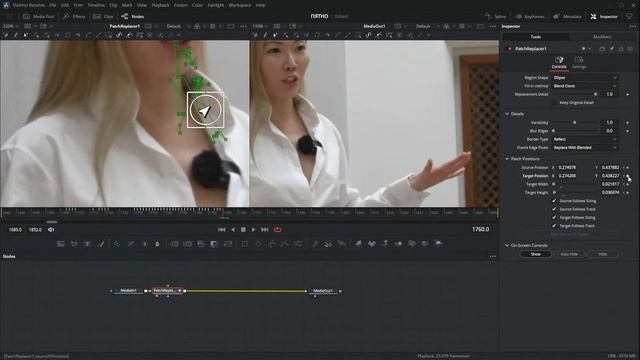Image resolution: width=640 pixels, height=360 pixels.
Task: Toggle Source Follows Sizing checkbox
Action: coord(554,201)
